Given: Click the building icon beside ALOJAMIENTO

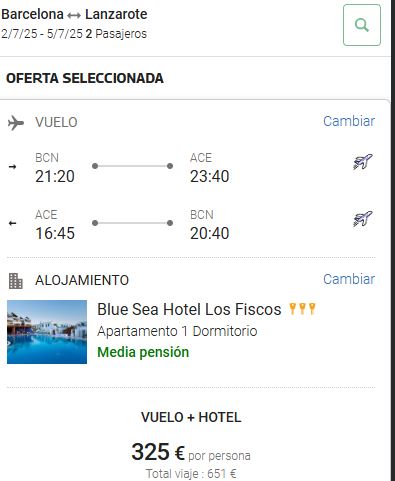Looking at the screenshot, I should 16,281.
